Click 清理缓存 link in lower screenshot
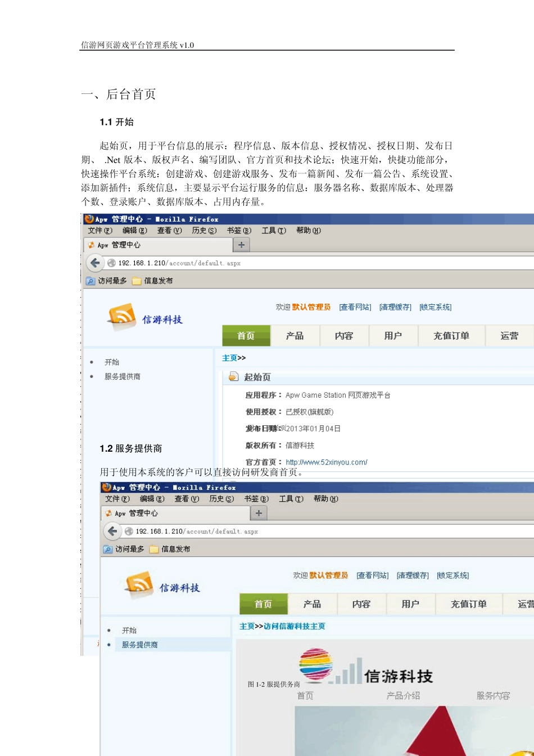 coord(413,575)
